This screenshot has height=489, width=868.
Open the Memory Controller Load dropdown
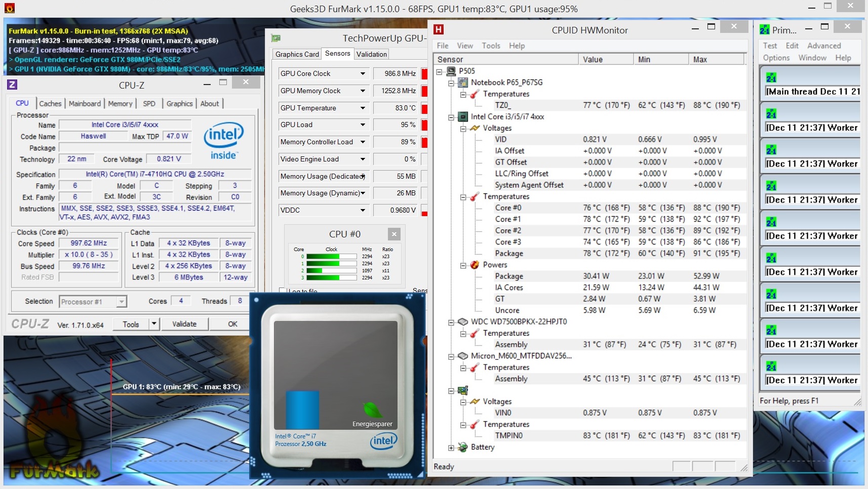[363, 142]
